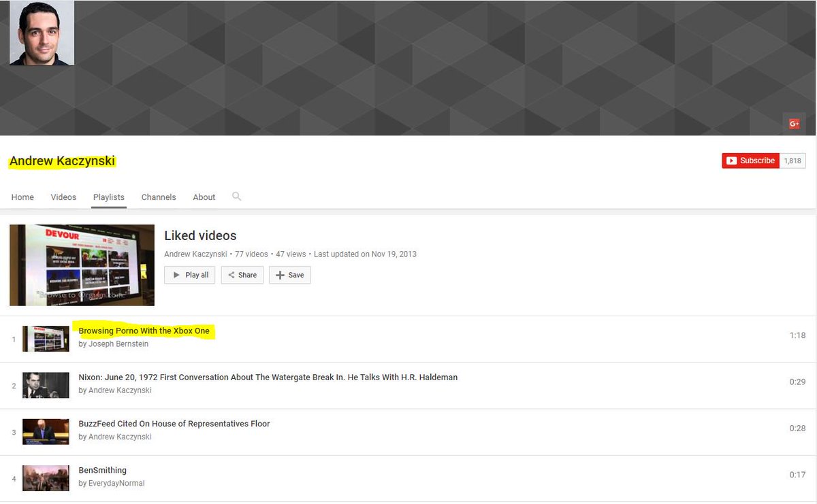
Task: Open the Home tab
Action: point(22,197)
